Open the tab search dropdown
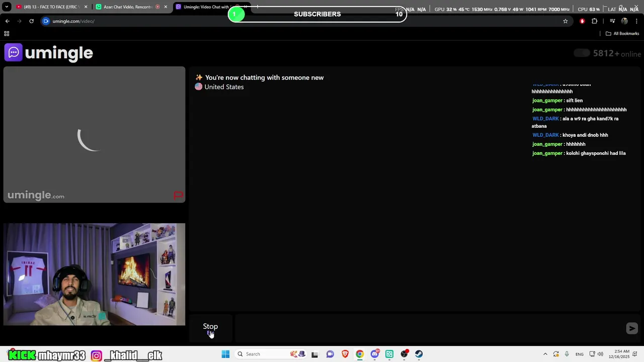 coord(7,7)
